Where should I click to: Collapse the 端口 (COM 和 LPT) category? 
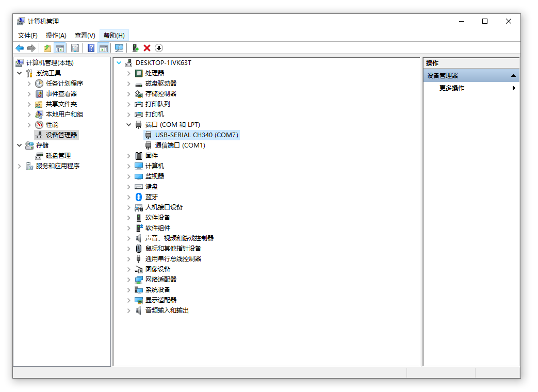pos(129,125)
